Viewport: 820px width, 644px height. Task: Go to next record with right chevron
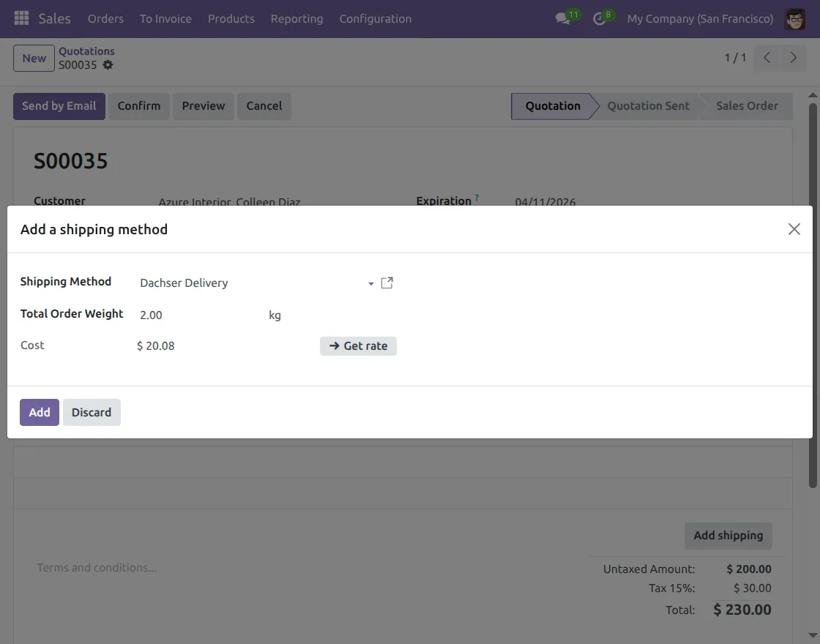tap(793, 57)
